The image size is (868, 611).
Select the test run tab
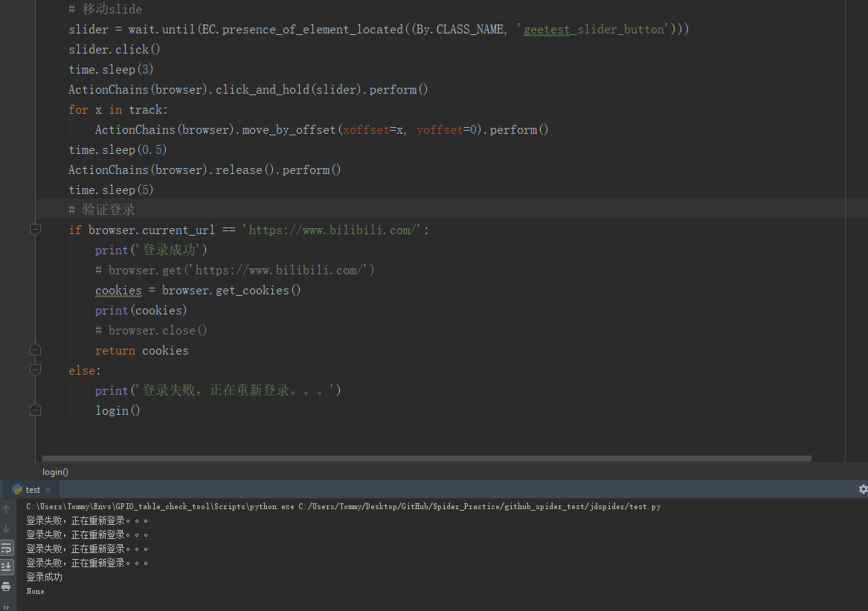[33, 490]
